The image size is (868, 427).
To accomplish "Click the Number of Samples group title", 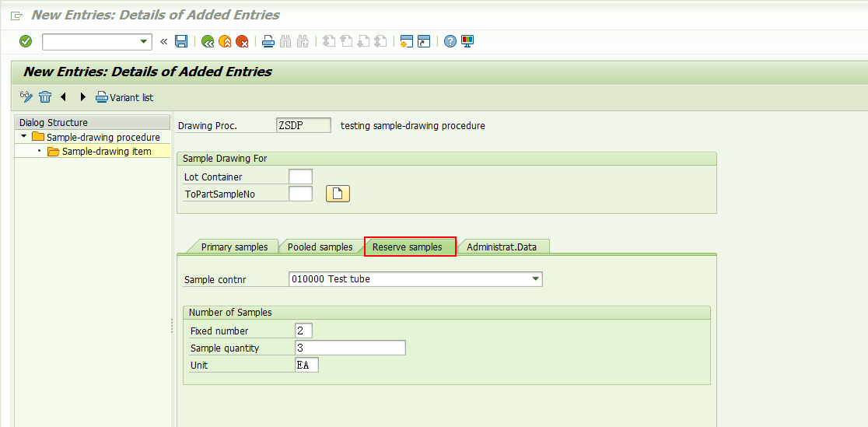I will coord(230,313).
